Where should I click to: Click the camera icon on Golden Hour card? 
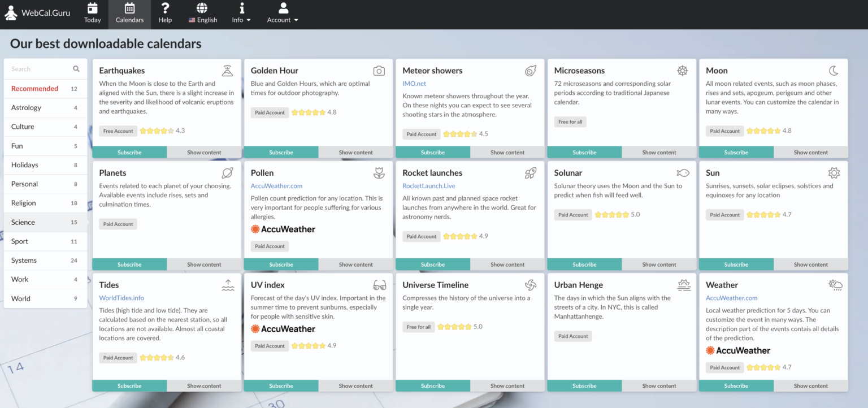379,71
